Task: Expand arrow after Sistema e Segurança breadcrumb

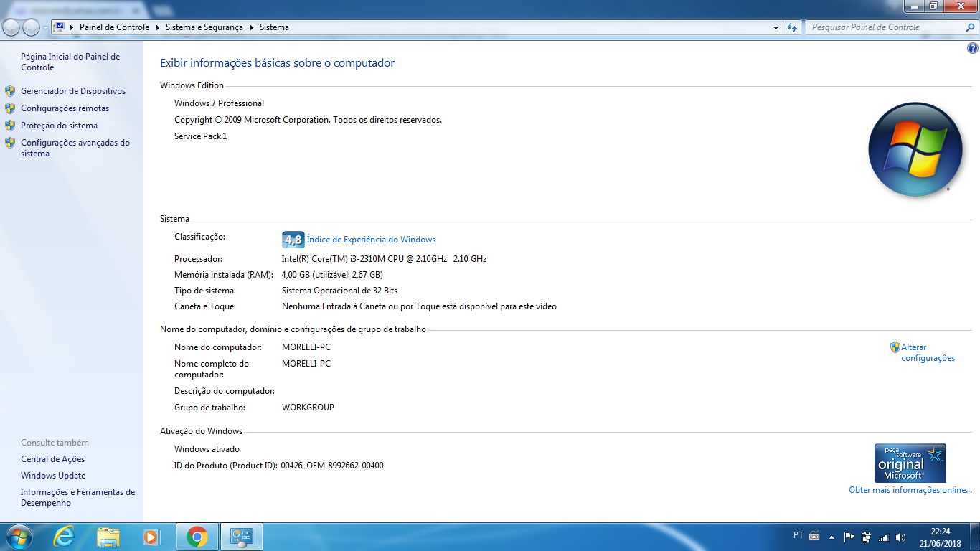Action: point(251,27)
